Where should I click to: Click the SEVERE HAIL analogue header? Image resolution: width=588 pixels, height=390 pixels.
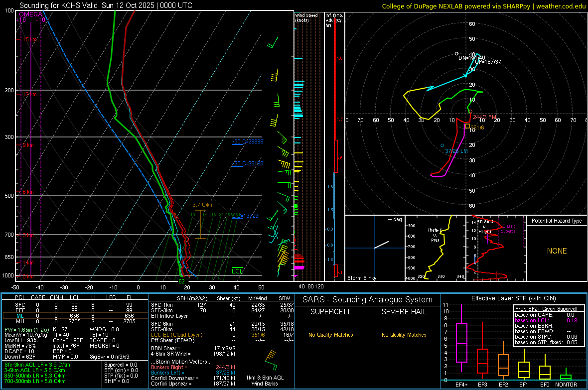(x=404, y=312)
